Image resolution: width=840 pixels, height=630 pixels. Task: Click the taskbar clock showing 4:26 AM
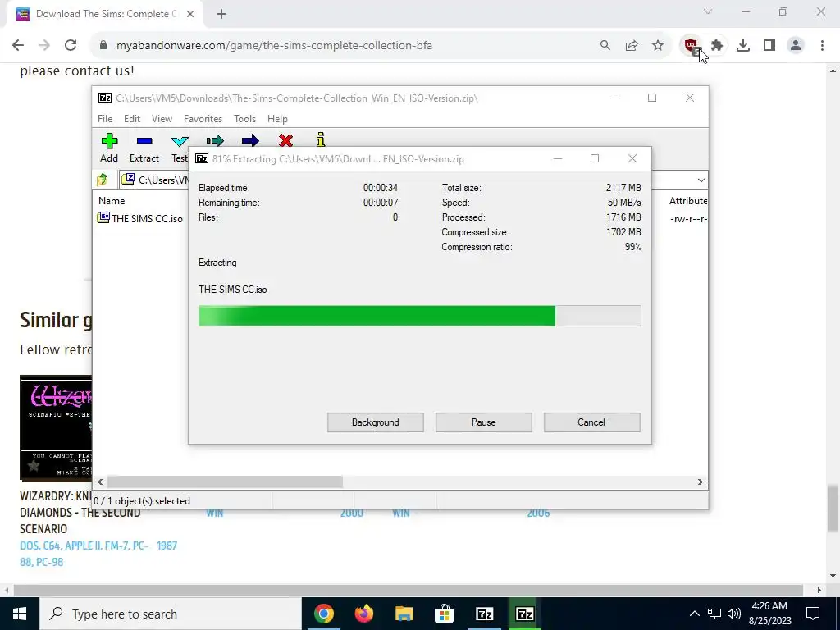point(769,614)
